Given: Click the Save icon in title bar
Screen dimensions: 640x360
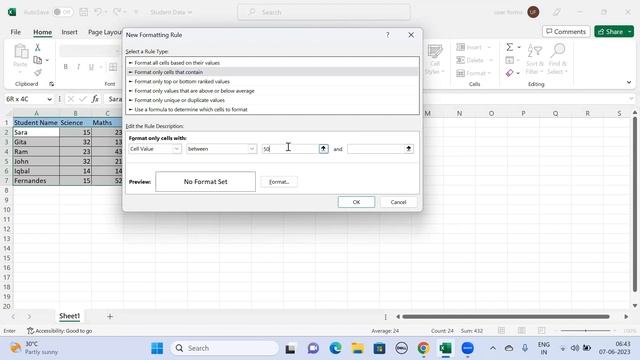Looking at the screenshot, I should click(x=84, y=12).
